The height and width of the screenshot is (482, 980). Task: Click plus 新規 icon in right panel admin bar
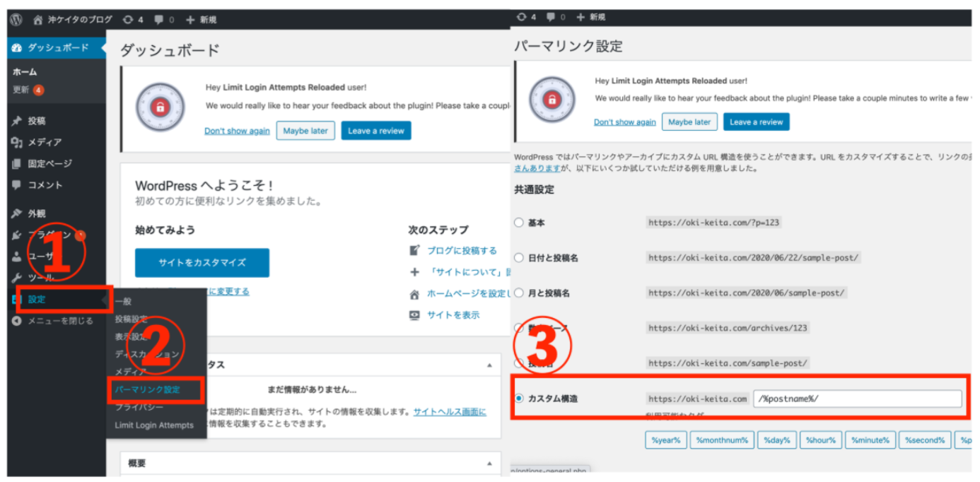(x=581, y=16)
